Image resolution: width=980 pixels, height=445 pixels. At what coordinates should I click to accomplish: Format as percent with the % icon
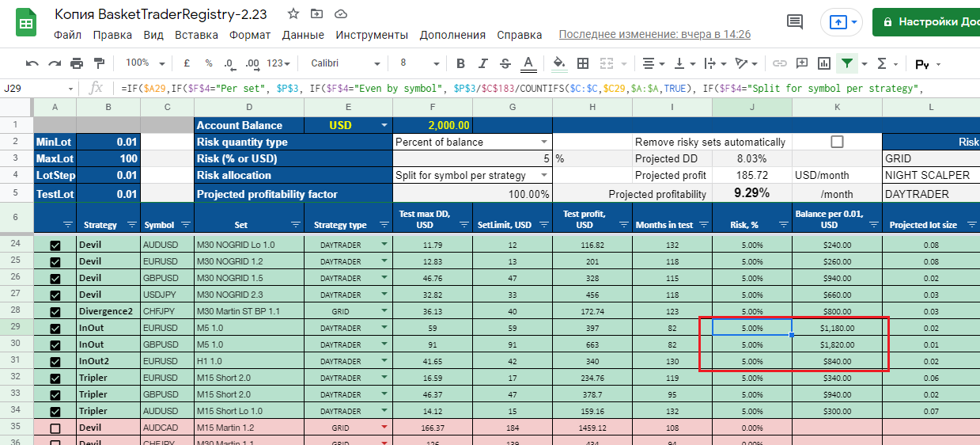coord(209,63)
